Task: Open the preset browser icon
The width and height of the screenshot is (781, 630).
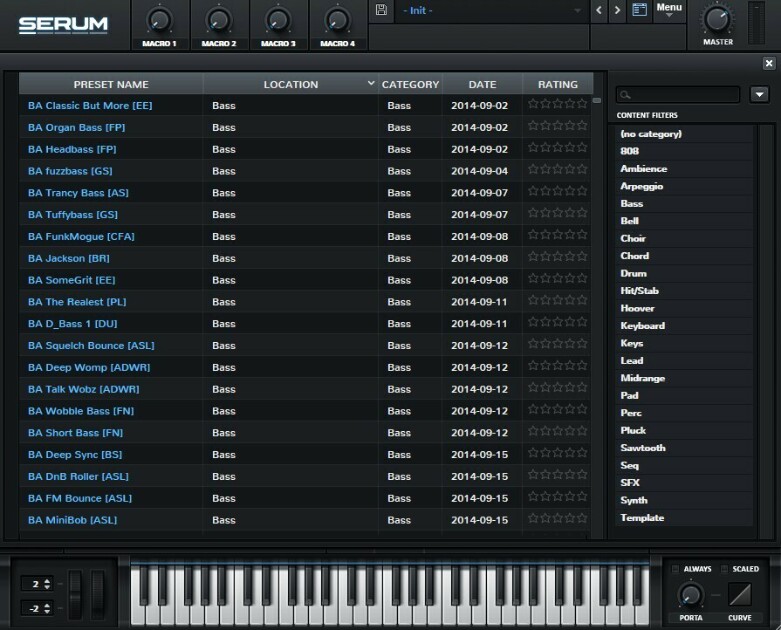Action: (x=639, y=9)
